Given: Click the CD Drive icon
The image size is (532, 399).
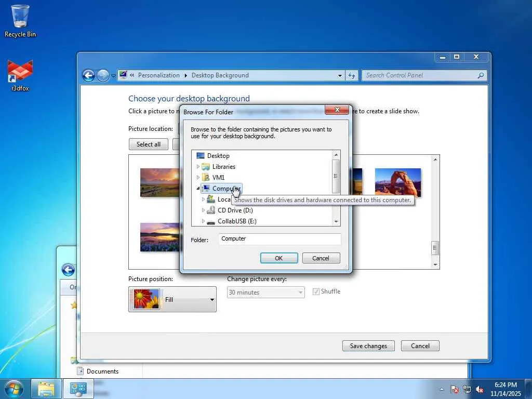Looking at the screenshot, I should [211, 210].
